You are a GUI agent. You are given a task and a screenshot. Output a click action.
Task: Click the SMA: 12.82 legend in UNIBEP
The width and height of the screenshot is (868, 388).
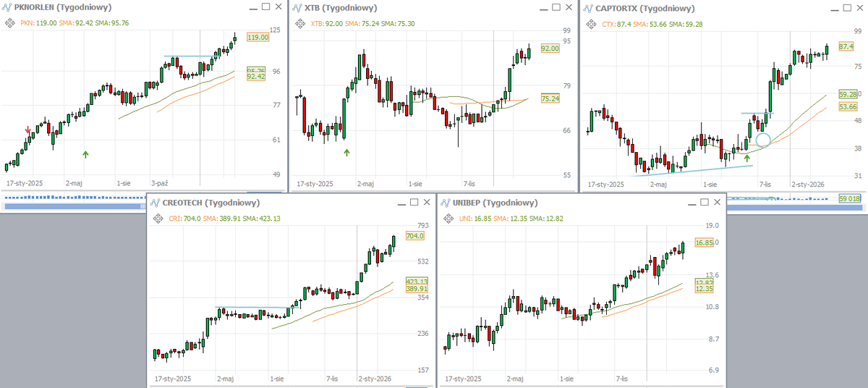tap(548, 218)
